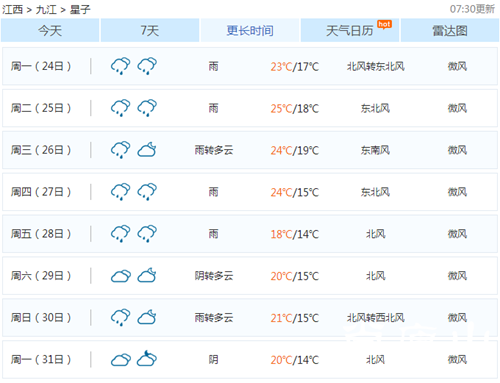Click the 20℃/14℃ temperature
Viewport: 500px width, 383px height.
tap(295, 360)
